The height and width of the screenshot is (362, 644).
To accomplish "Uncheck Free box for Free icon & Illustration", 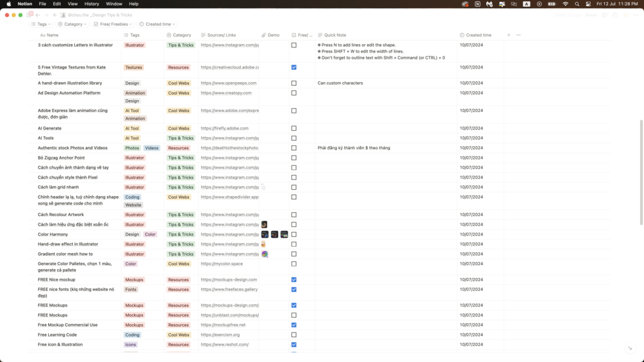I will click(293, 345).
